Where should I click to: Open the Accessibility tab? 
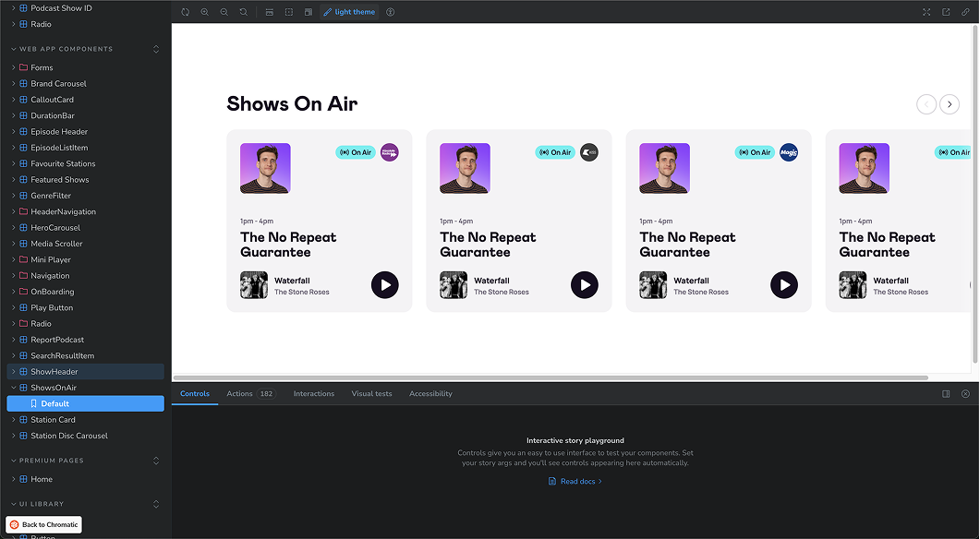click(x=430, y=394)
